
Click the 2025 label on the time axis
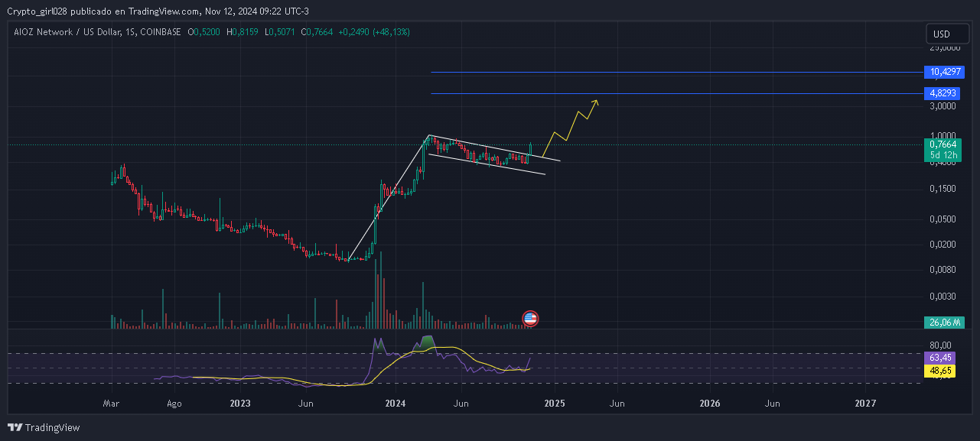(555, 402)
